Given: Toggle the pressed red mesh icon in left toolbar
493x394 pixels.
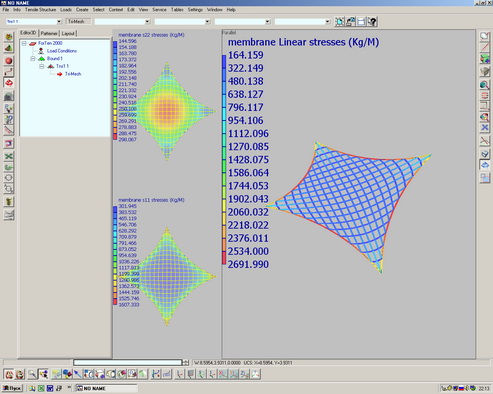Looking at the screenshot, I should [x=9, y=82].
